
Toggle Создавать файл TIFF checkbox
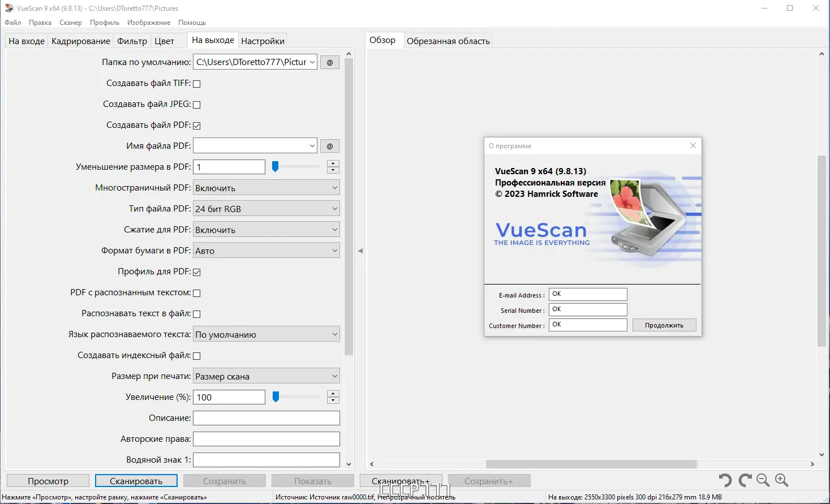coord(197,84)
